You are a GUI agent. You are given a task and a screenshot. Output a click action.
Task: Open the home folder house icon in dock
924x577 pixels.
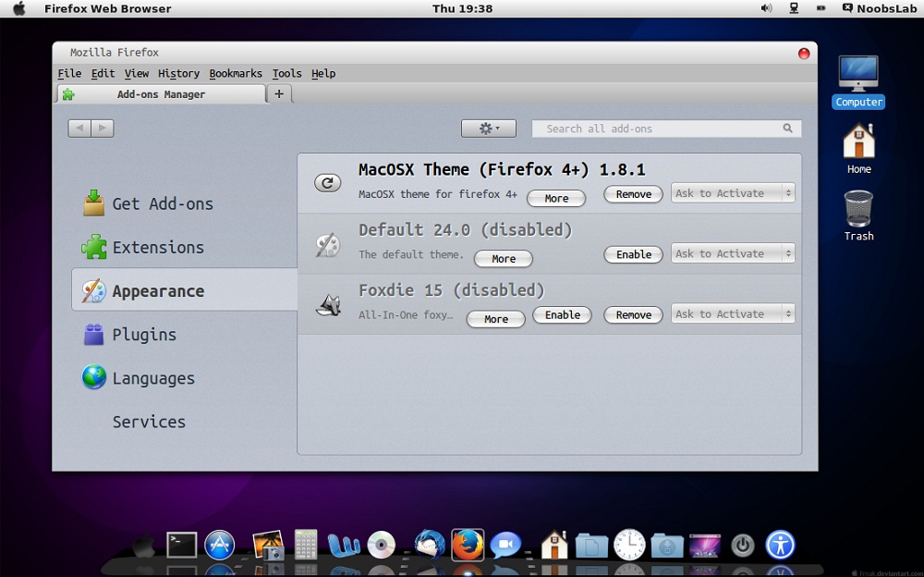point(553,545)
